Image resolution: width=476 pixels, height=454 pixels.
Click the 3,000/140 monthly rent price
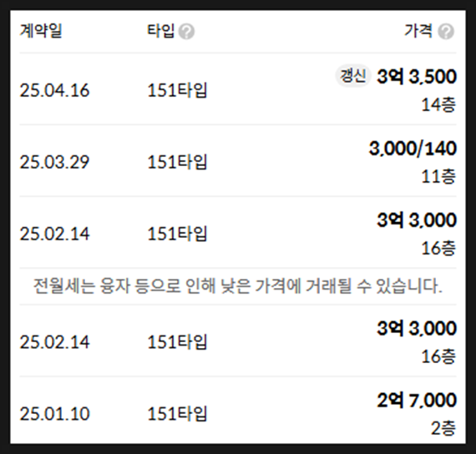pos(413,149)
